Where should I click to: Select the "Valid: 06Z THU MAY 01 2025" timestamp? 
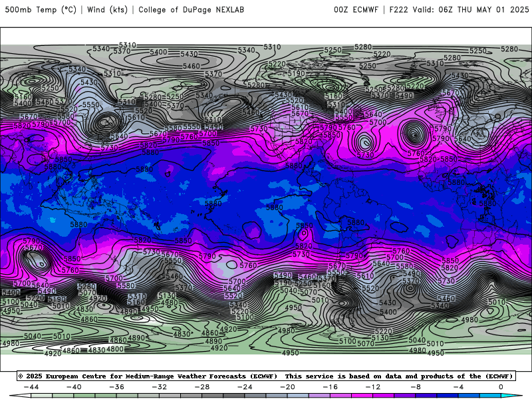pyautogui.click(x=471, y=9)
